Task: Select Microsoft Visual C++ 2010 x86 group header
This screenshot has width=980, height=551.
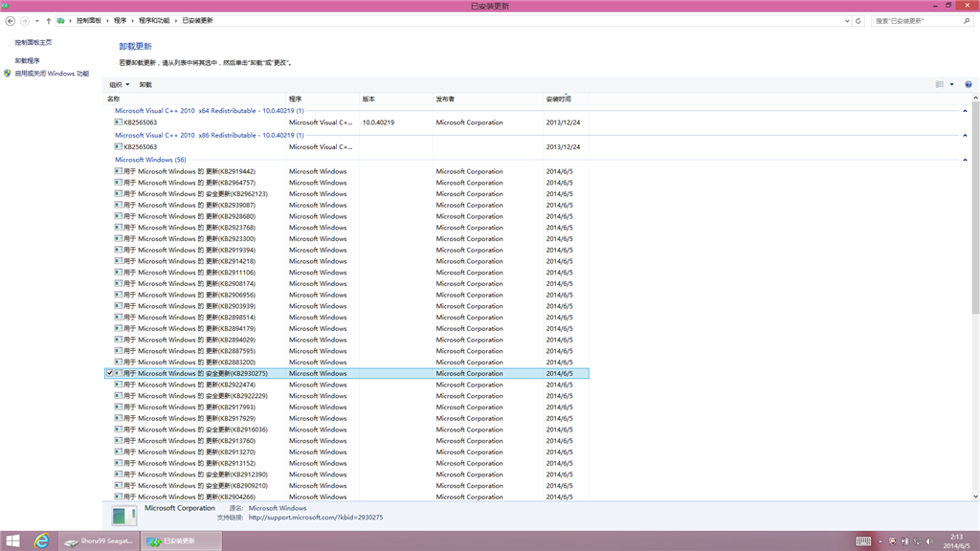Action: [210, 135]
